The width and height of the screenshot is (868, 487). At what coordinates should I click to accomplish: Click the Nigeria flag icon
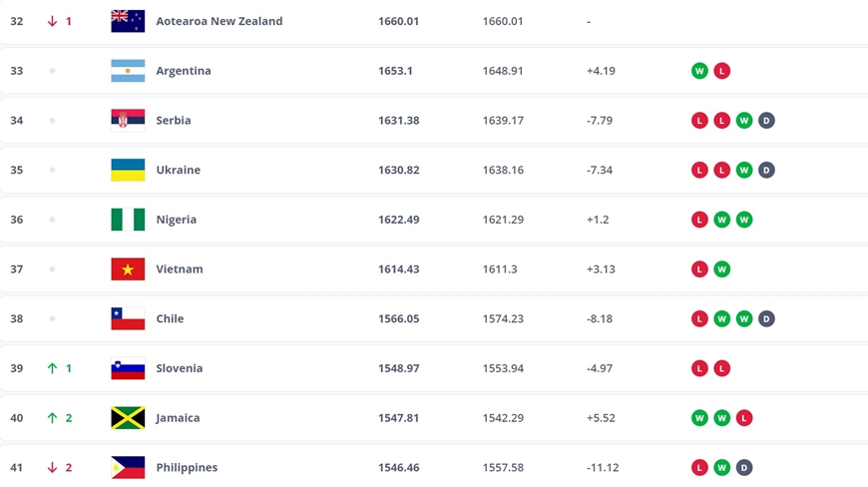(128, 220)
